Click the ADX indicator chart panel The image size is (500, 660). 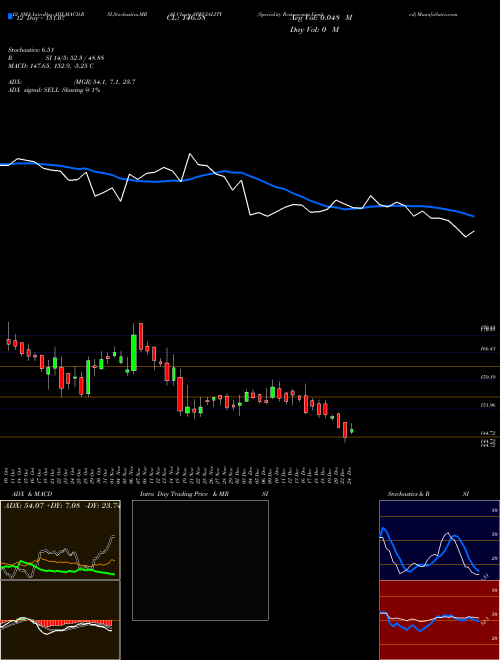[60, 540]
